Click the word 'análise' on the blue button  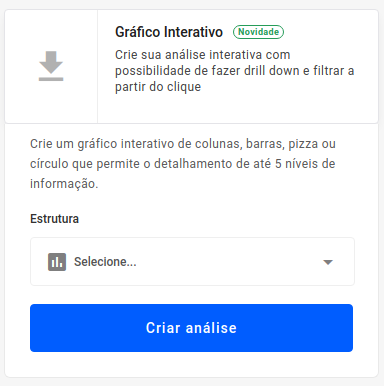pos(211,328)
